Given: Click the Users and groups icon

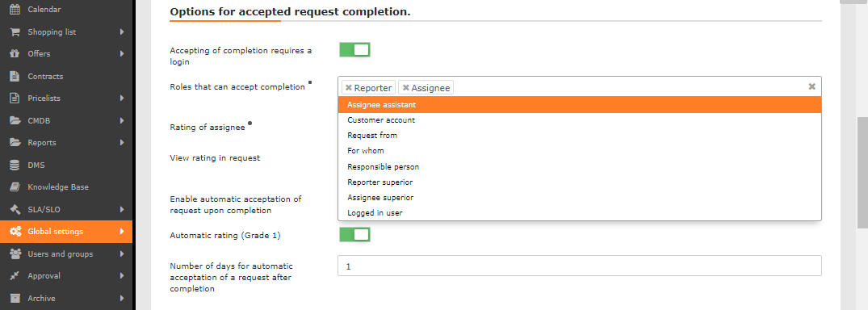Looking at the screenshot, I should [15, 253].
